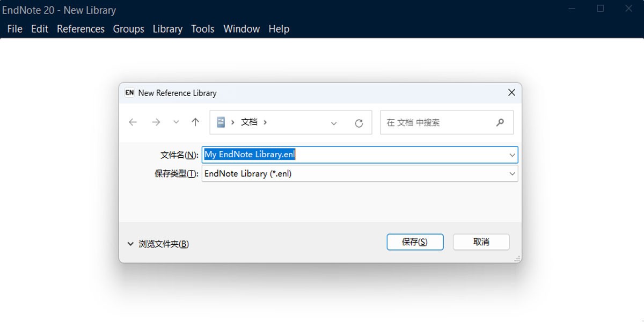Refresh the 文档 folder view
This screenshot has height=322, width=644.
359,122
